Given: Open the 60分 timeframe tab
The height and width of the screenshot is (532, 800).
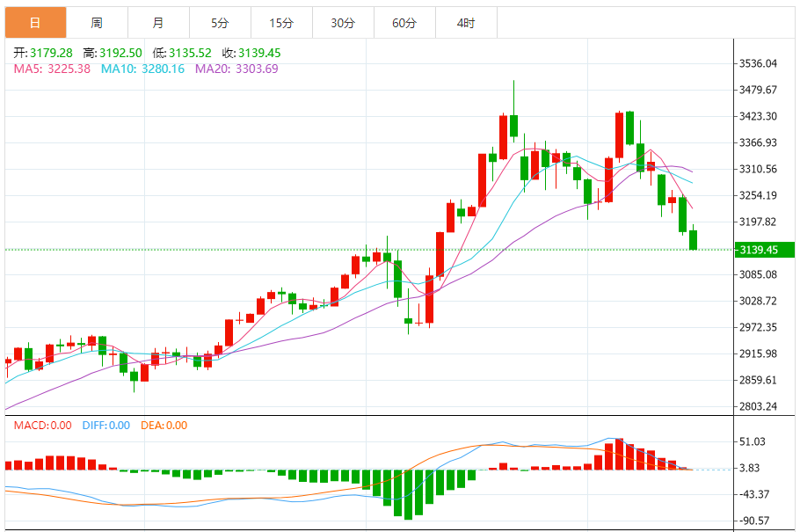Looking at the screenshot, I should 404,23.
